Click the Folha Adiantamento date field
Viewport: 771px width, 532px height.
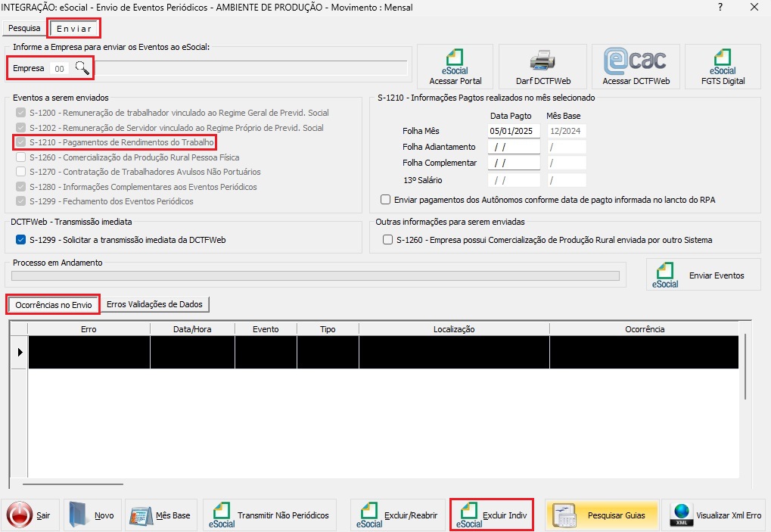[514, 147]
